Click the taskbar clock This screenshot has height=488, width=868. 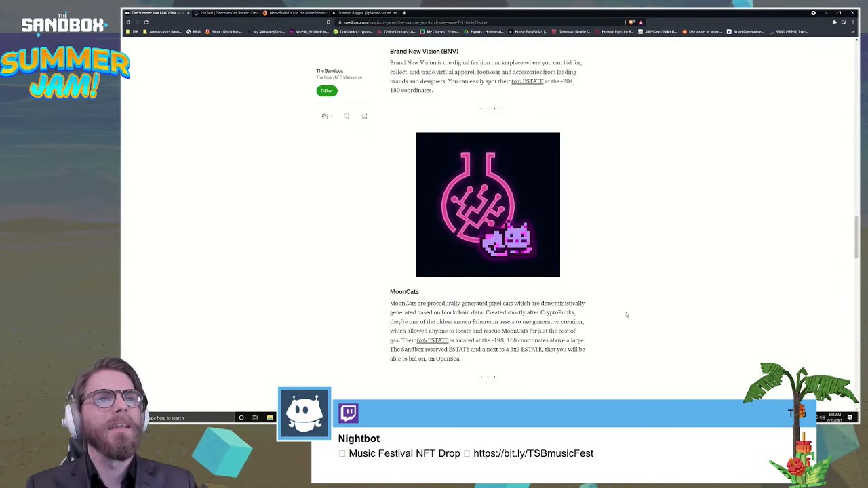(835, 418)
